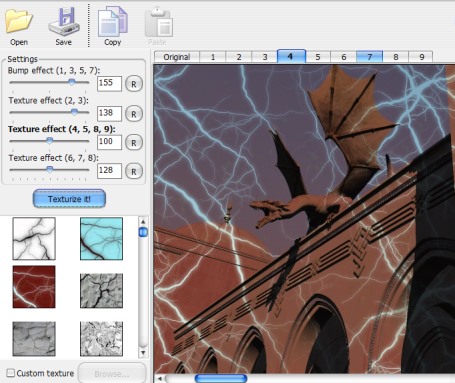
Task: Click texture list scroll up arrow
Action: [143, 221]
